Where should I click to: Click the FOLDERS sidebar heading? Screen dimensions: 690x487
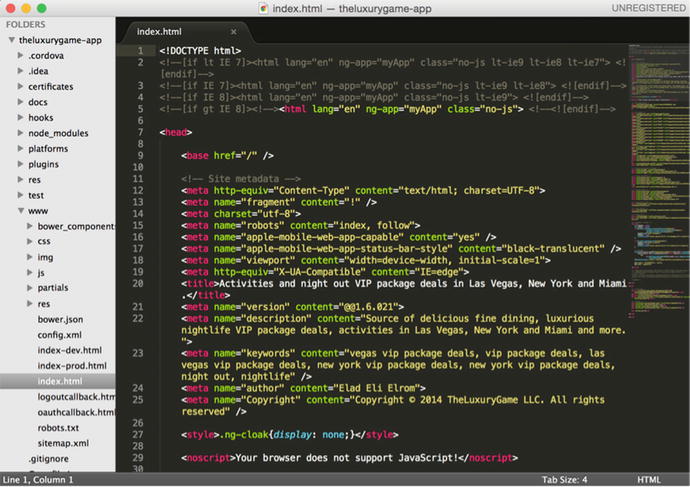[26, 25]
